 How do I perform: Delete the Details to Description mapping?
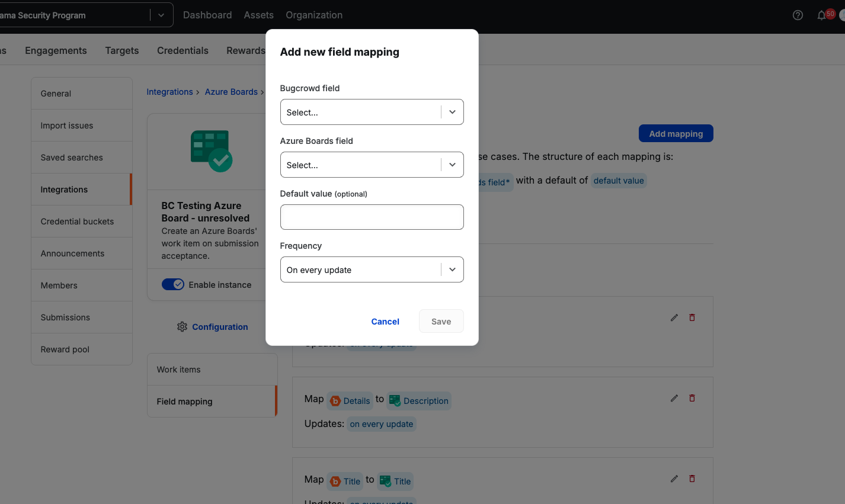point(692,399)
